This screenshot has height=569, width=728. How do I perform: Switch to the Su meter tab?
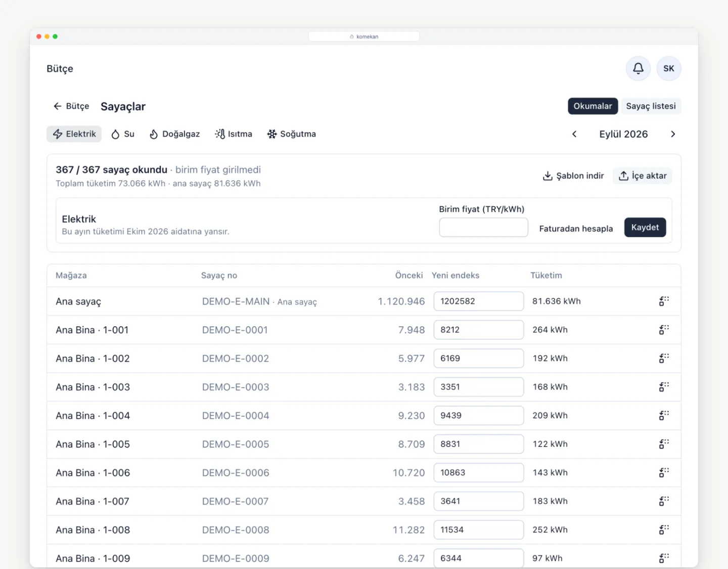pyautogui.click(x=123, y=134)
